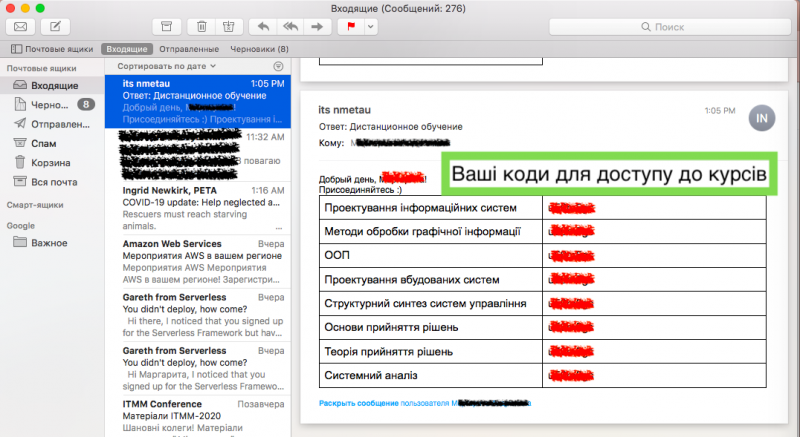Click the Get Mail envelope icon
This screenshot has height=437, width=800.
(x=20, y=27)
